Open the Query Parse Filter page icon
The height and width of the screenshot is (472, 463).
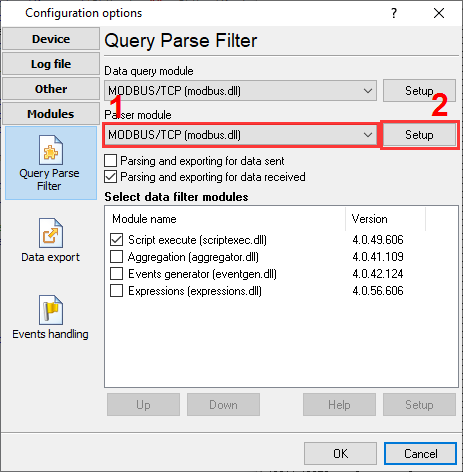51,150
